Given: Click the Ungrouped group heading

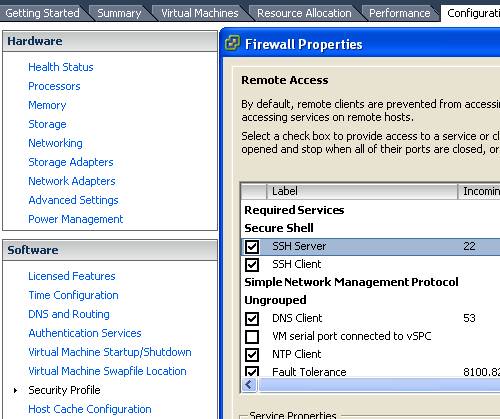Looking at the screenshot, I should click(x=275, y=300).
